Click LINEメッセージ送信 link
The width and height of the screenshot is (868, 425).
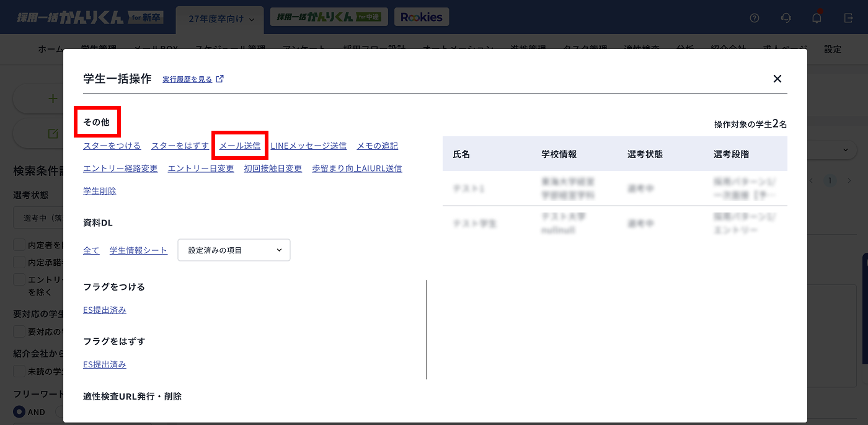tap(309, 146)
